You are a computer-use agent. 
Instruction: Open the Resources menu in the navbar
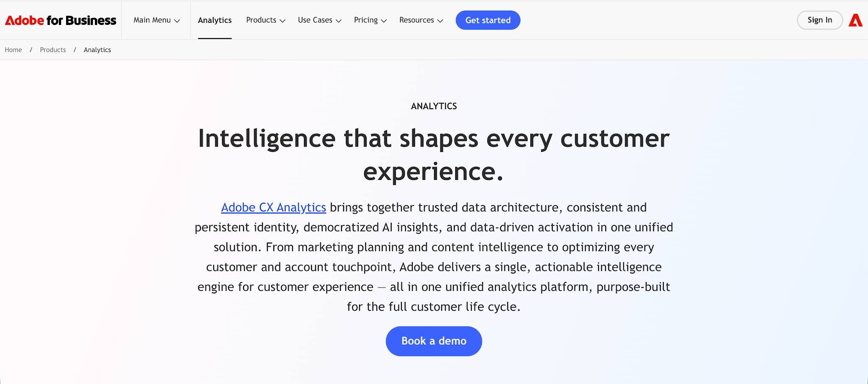(421, 20)
